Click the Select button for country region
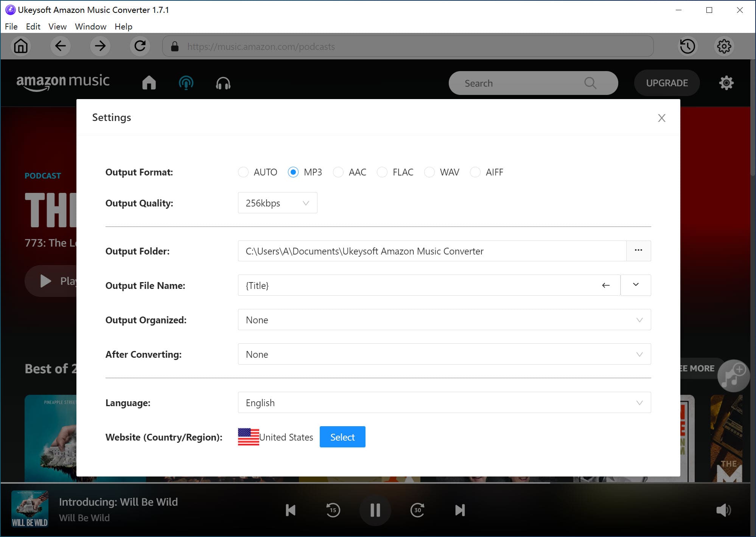756x537 pixels. click(342, 437)
